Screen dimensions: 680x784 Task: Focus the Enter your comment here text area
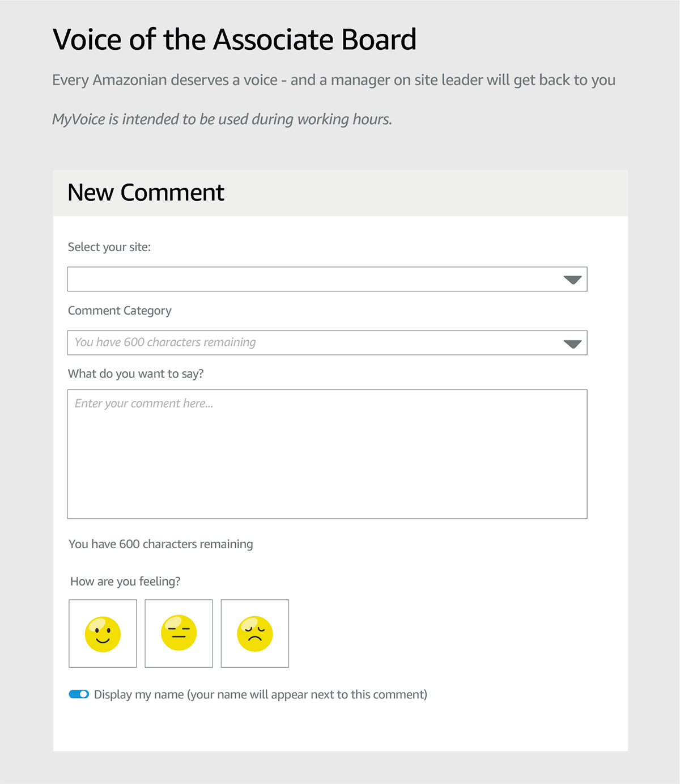click(327, 454)
